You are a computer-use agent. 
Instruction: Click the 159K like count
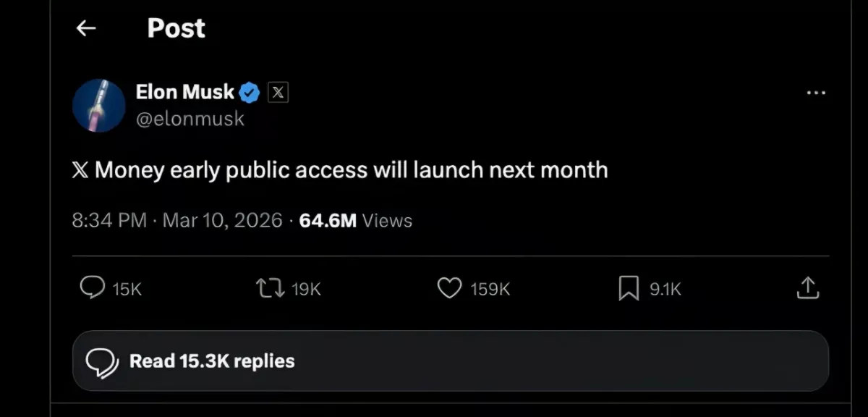[489, 287]
